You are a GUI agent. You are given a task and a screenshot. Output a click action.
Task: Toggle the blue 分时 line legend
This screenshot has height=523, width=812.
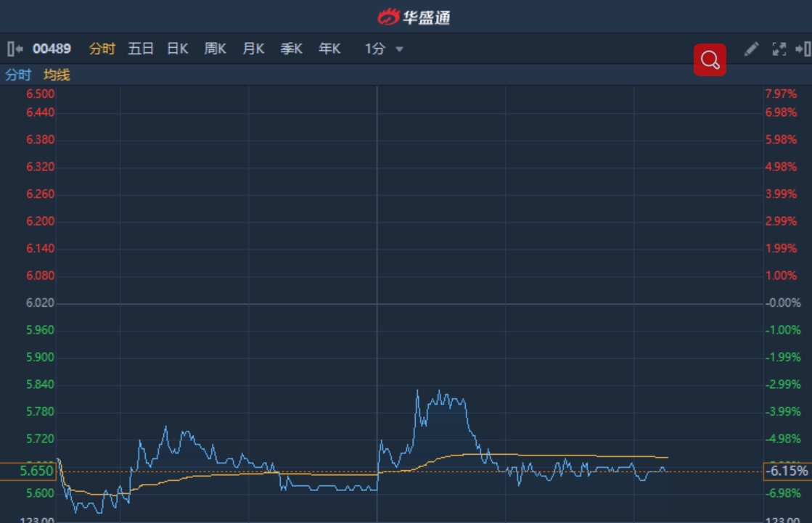(18, 75)
